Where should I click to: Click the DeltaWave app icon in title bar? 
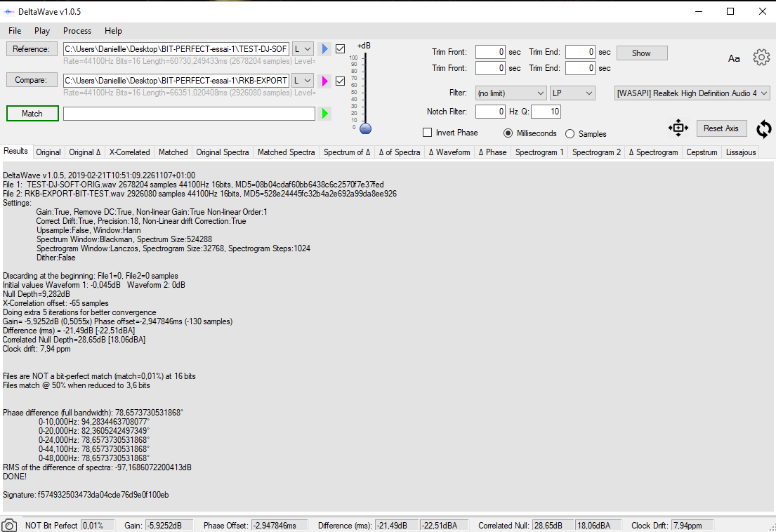(8, 11)
